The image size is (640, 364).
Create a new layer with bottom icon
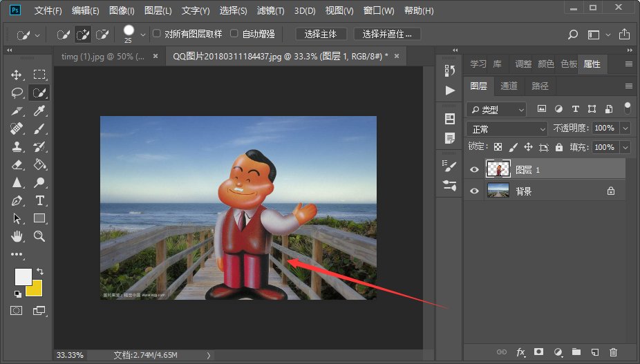click(x=594, y=352)
